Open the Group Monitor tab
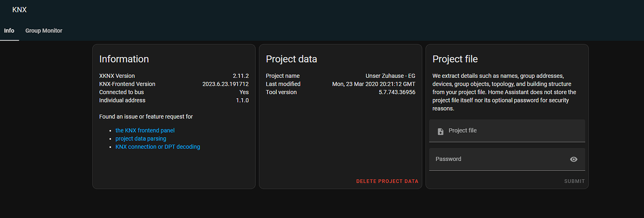Screen dimensions: 644x218 click(x=44, y=31)
